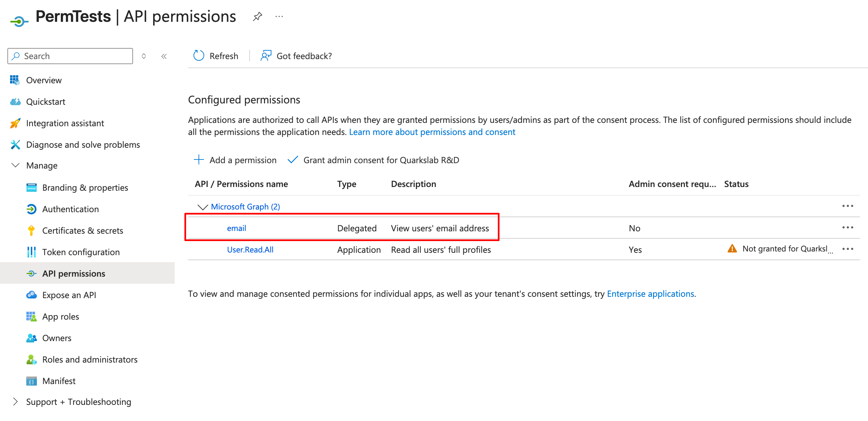This screenshot has height=421, width=868.
Task: Open the User.Read.All permission link
Action: pos(250,249)
